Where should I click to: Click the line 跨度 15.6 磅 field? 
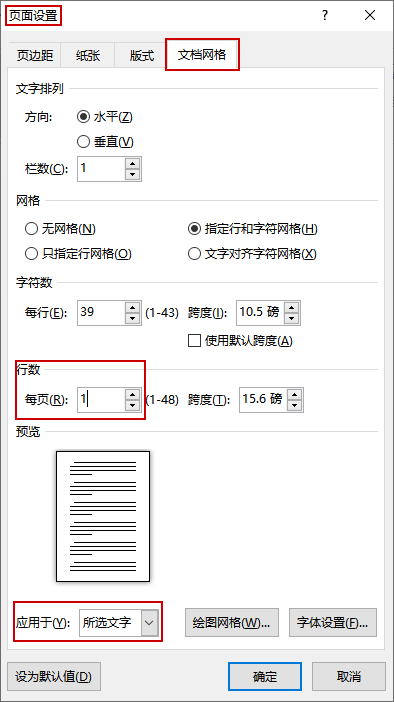coord(263,399)
